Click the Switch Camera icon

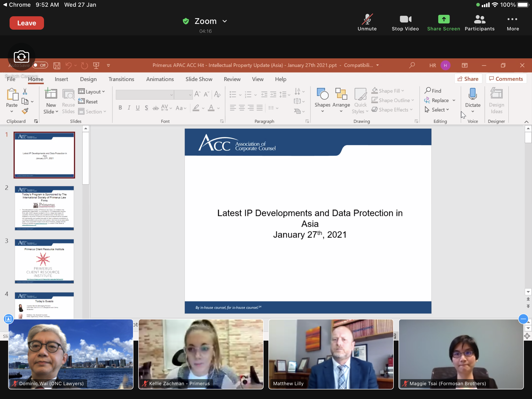21,57
